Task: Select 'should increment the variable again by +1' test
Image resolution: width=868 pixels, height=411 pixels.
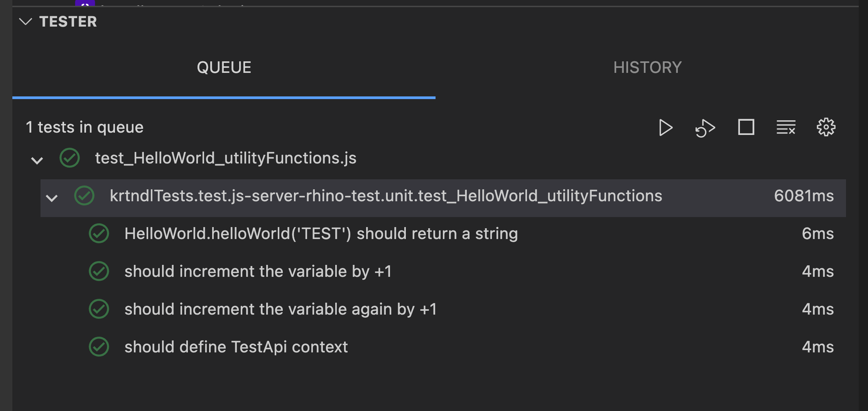Action: 281,309
